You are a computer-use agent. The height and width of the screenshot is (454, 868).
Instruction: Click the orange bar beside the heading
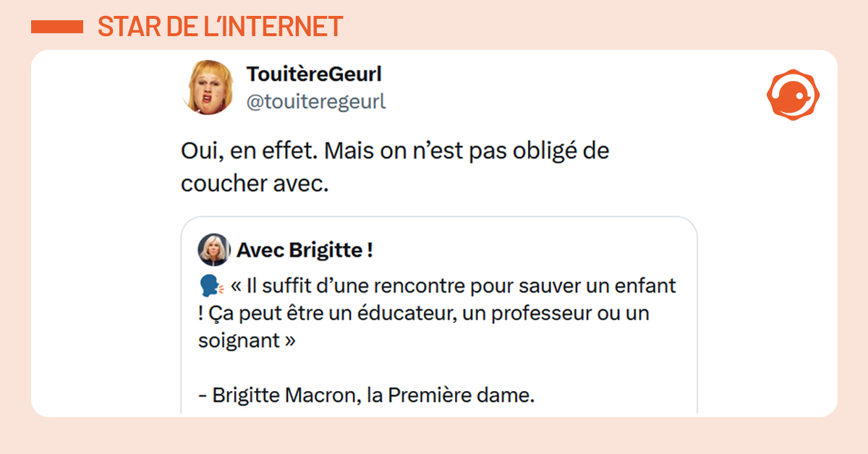(57, 27)
